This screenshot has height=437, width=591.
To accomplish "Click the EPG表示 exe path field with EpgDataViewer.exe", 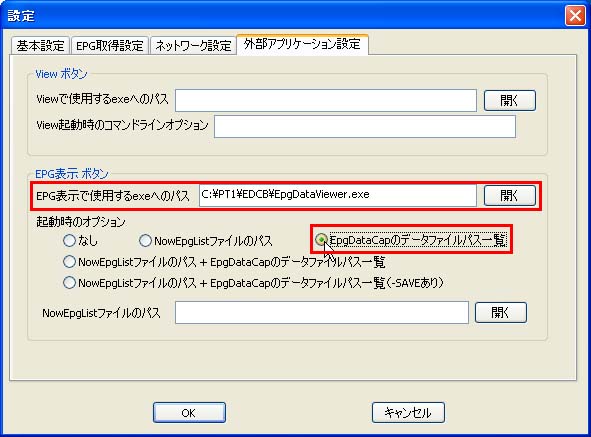I will pyautogui.click(x=338, y=195).
